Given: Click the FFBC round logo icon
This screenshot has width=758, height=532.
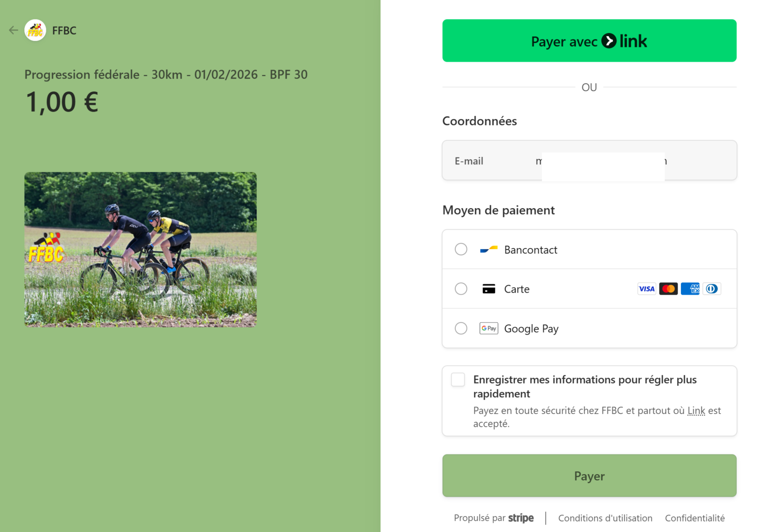Looking at the screenshot, I should click(x=35, y=30).
